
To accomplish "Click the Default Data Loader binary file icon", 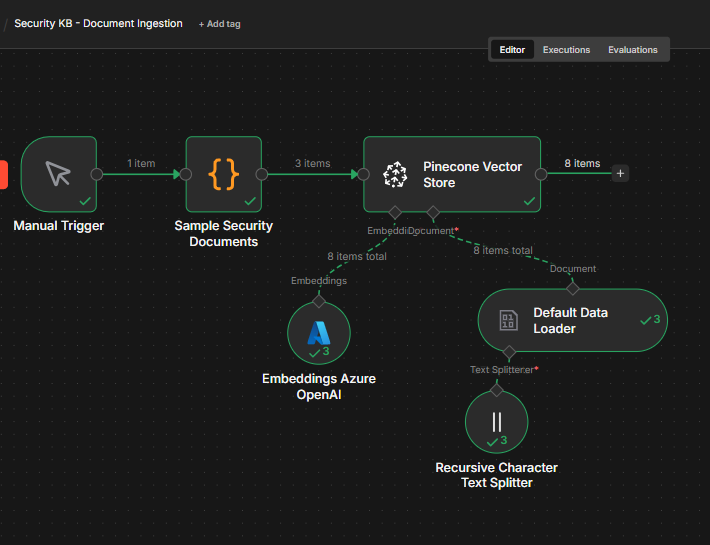I will click(x=508, y=320).
